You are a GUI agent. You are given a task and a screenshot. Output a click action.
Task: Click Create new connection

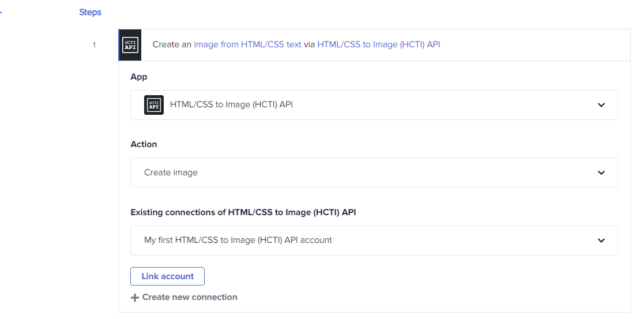(184, 297)
